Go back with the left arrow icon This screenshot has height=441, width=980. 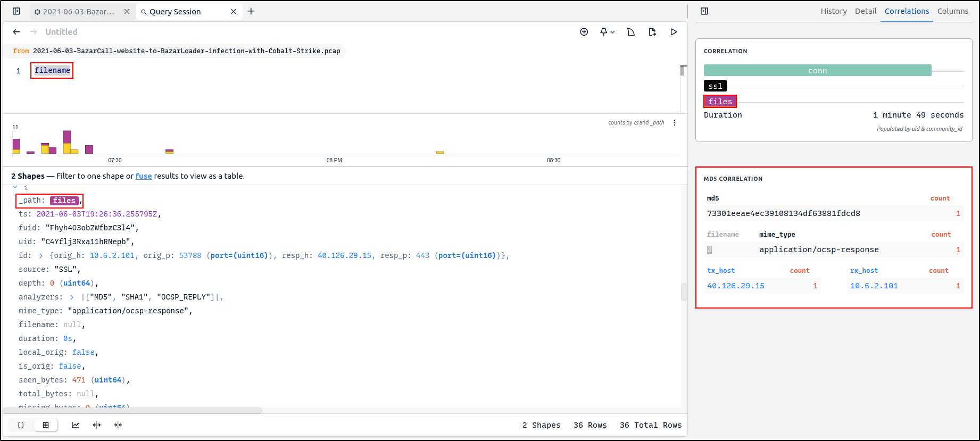click(16, 32)
